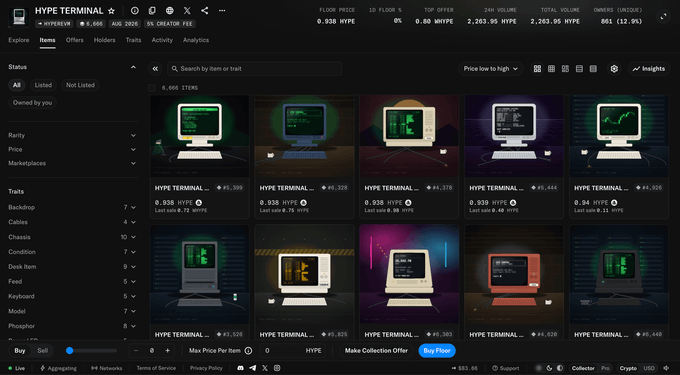
Task: Switch currency display to USD
Action: click(649, 368)
